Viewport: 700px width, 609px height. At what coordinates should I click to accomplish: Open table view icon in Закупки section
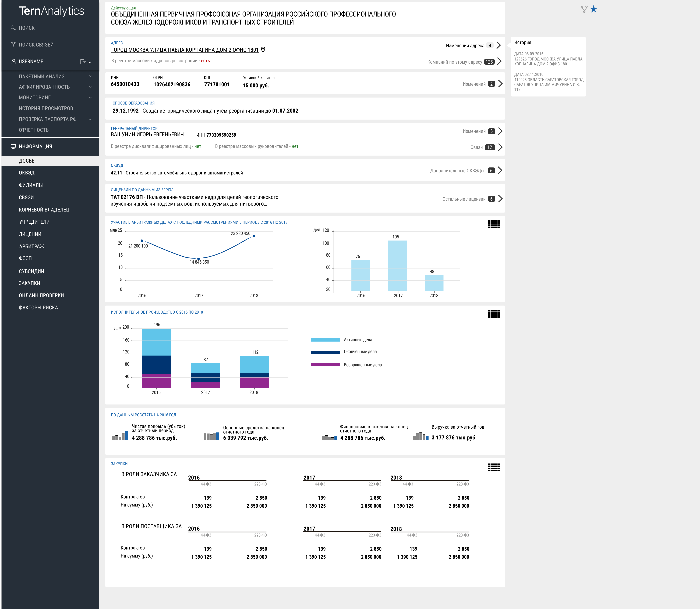[494, 467]
